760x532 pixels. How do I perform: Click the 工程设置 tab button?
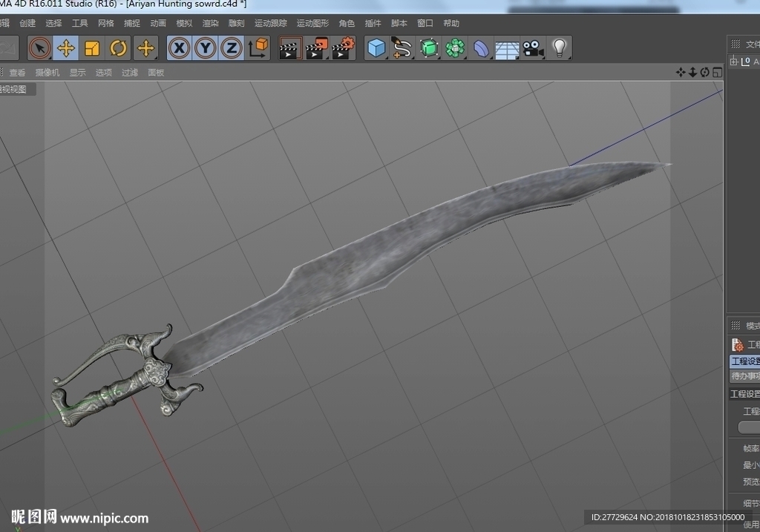745,361
